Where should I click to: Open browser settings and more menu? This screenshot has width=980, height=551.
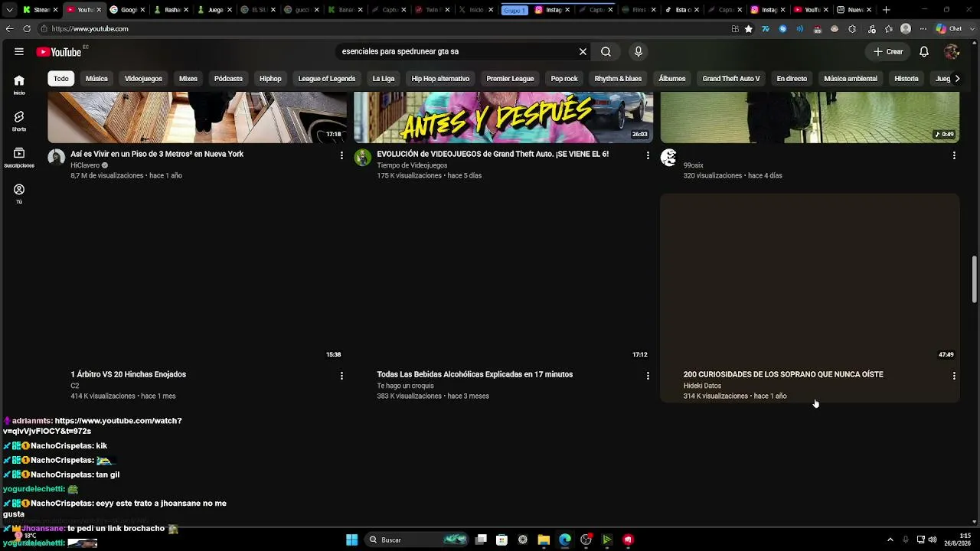click(x=923, y=28)
